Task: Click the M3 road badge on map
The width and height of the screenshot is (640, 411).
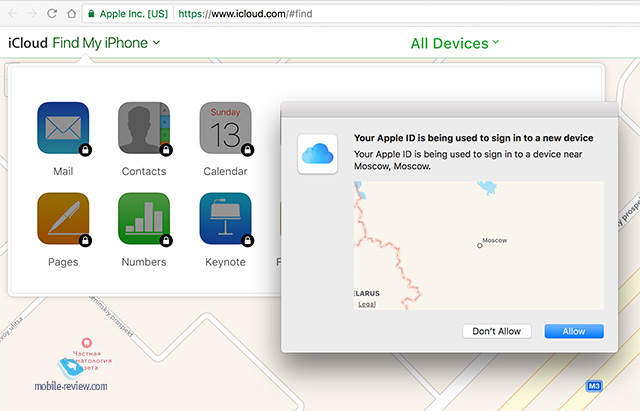Action: (x=594, y=386)
